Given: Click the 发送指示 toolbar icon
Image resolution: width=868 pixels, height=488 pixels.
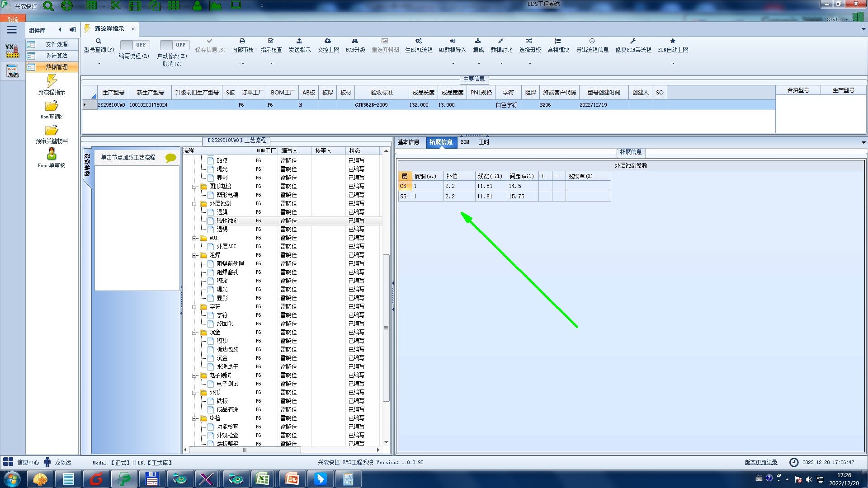Looking at the screenshot, I should tap(299, 41).
